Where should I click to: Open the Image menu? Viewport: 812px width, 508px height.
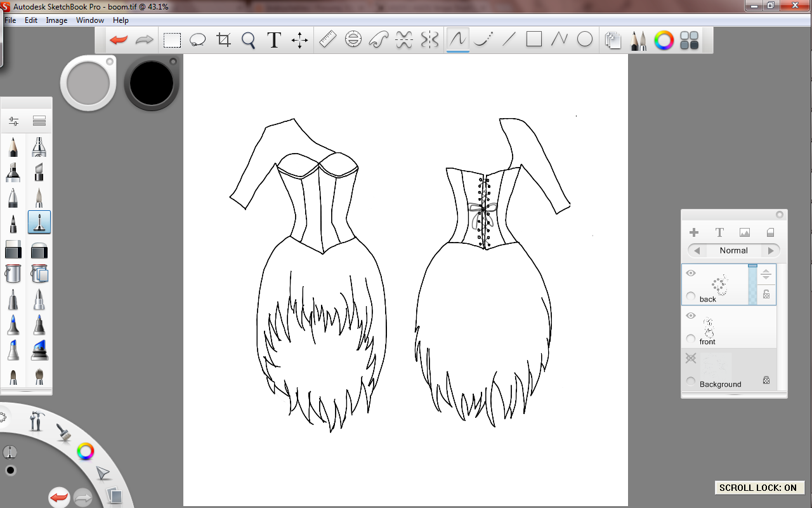56,20
